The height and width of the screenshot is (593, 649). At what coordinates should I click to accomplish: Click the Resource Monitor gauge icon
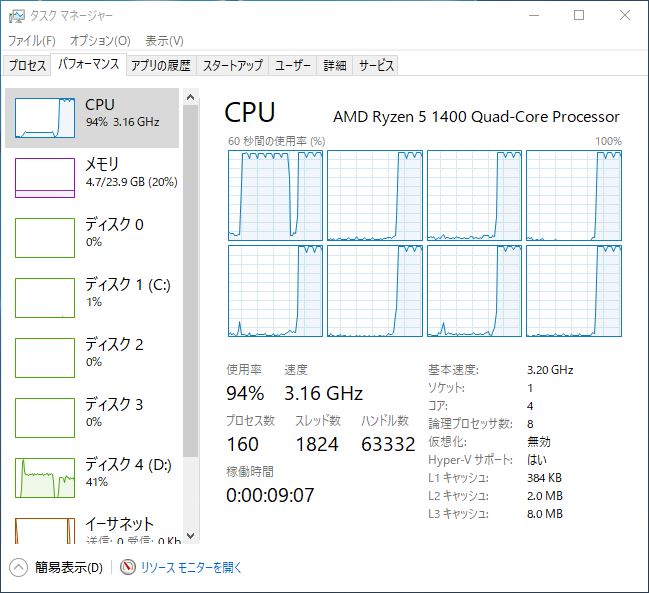tap(128, 567)
